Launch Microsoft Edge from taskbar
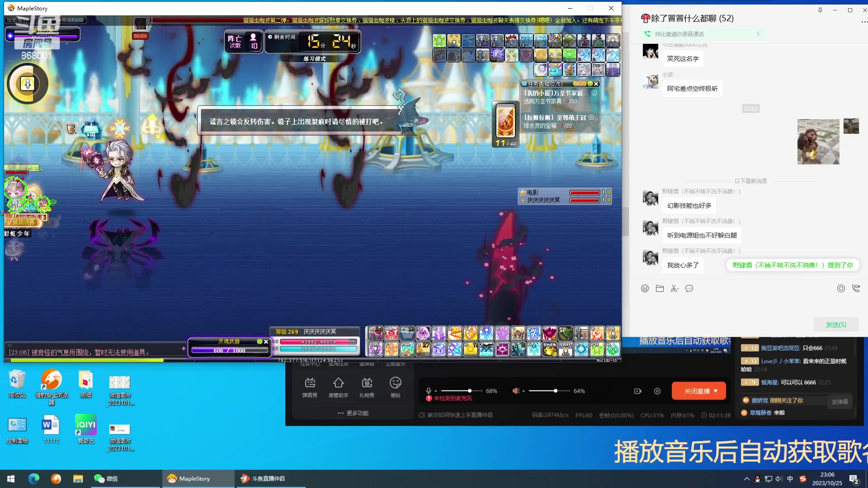This screenshot has width=868, height=488. point(34,479)
